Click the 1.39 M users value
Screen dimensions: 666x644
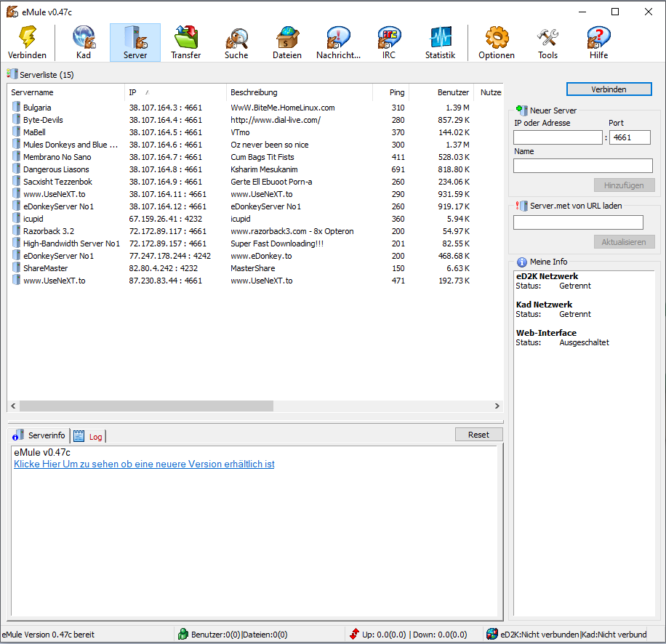point(457,108)
